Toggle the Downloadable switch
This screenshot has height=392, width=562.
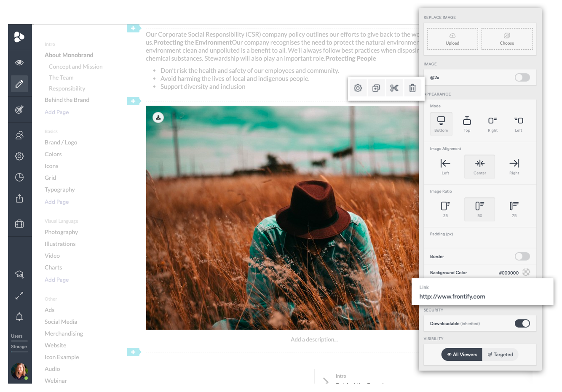point(522,323)
